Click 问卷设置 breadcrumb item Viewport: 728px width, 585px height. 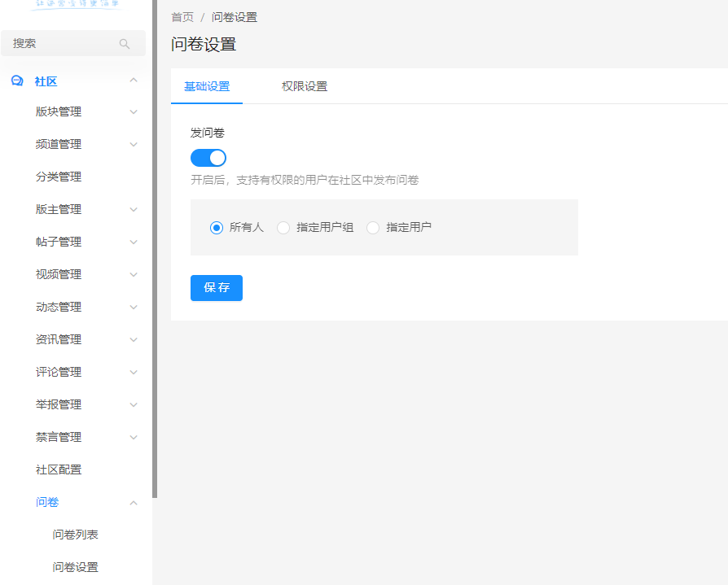235,17
